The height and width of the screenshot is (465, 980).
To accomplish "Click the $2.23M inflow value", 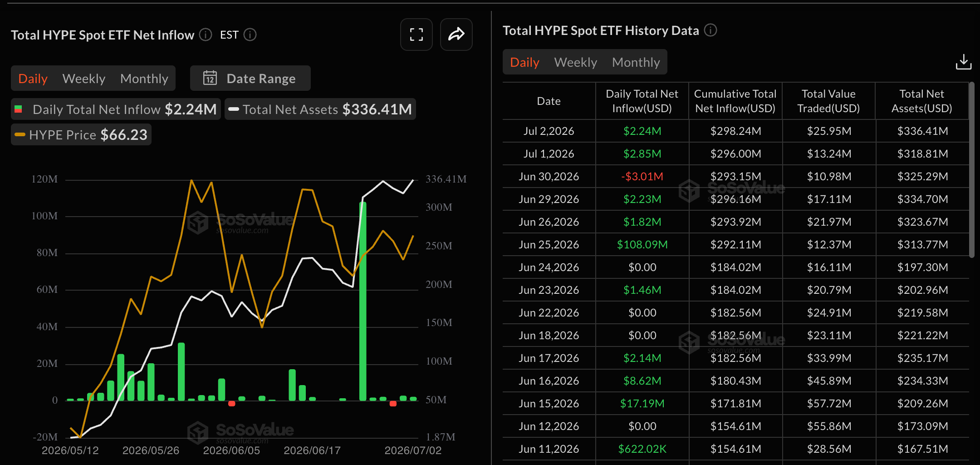I will [642, 199].
